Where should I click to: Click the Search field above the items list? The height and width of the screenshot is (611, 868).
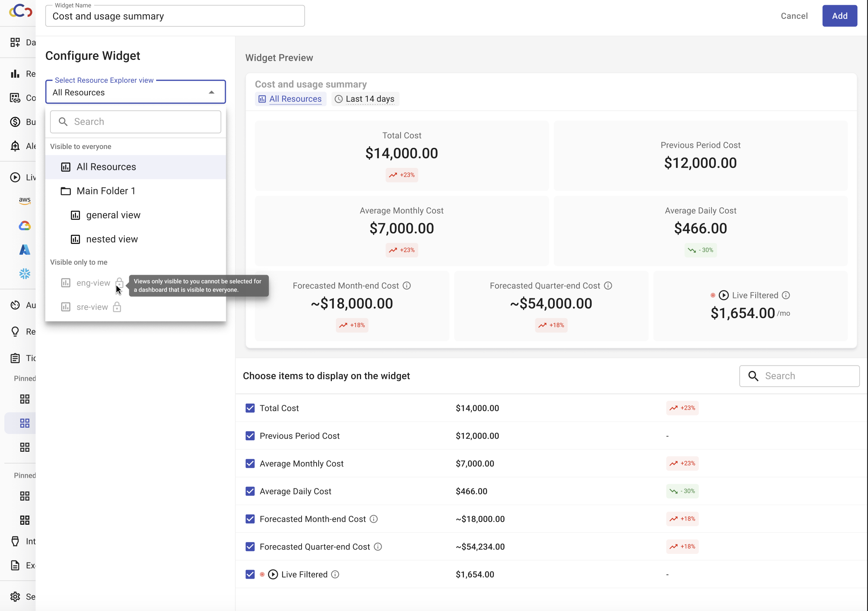click(x=799, y=376)
